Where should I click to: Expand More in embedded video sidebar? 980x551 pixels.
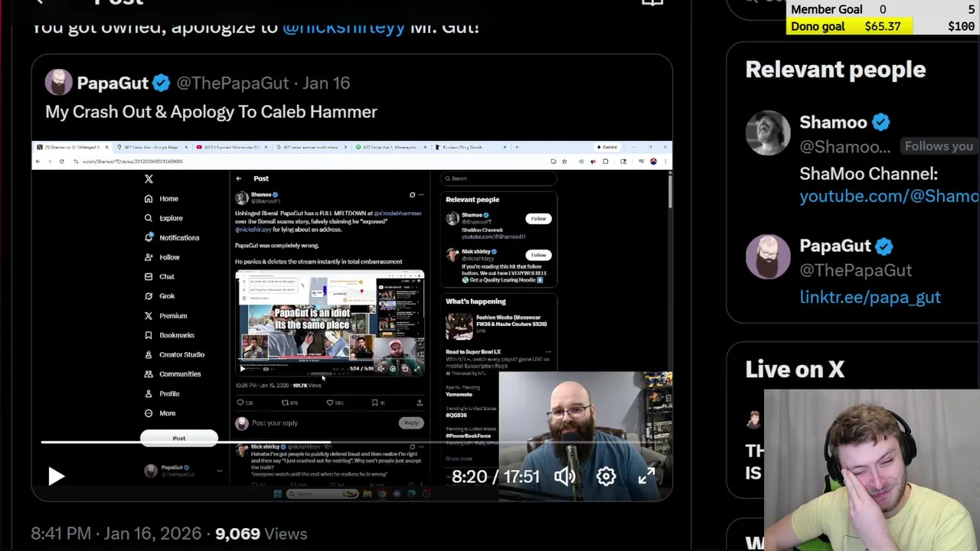tap(160, 413)
